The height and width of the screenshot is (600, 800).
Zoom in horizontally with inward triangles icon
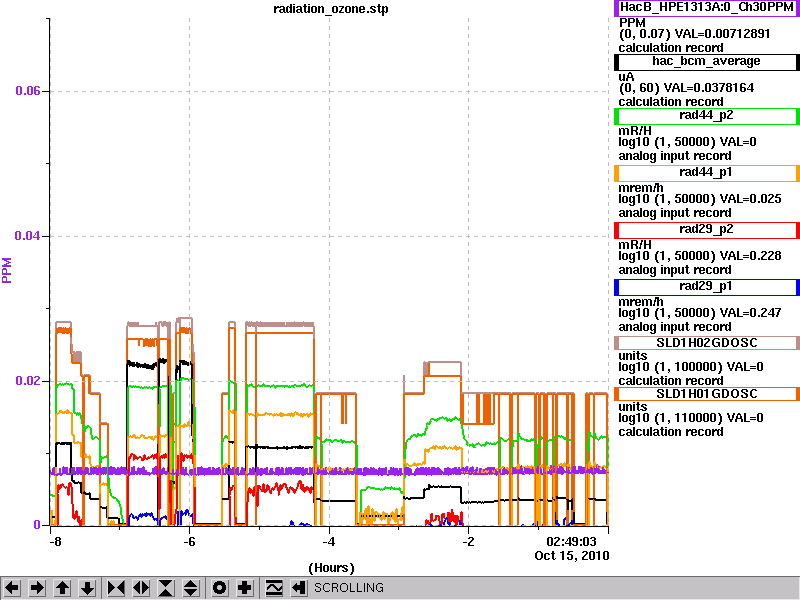pos(115,588)
